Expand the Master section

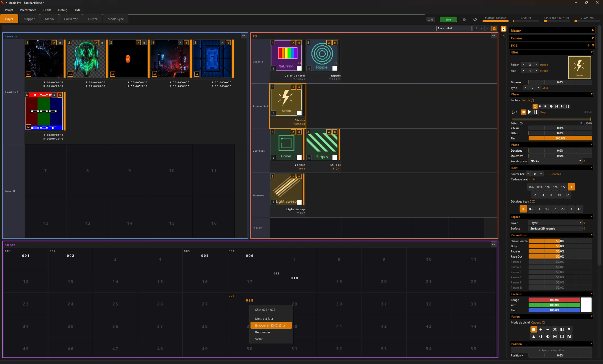552,31
